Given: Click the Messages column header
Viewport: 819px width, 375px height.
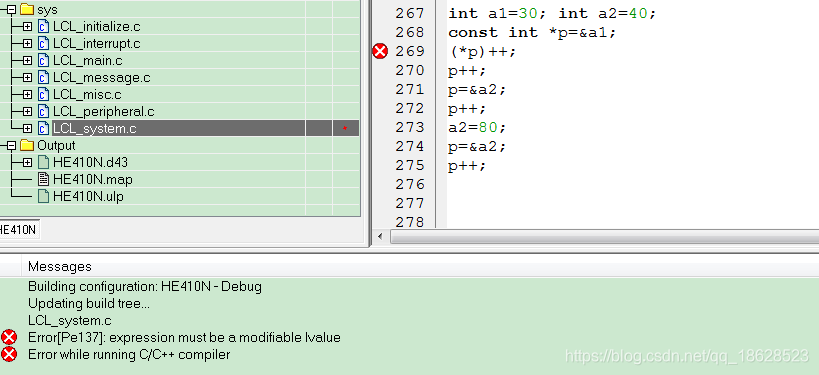Looking at the screenshot, I should [x=60, y=266].
